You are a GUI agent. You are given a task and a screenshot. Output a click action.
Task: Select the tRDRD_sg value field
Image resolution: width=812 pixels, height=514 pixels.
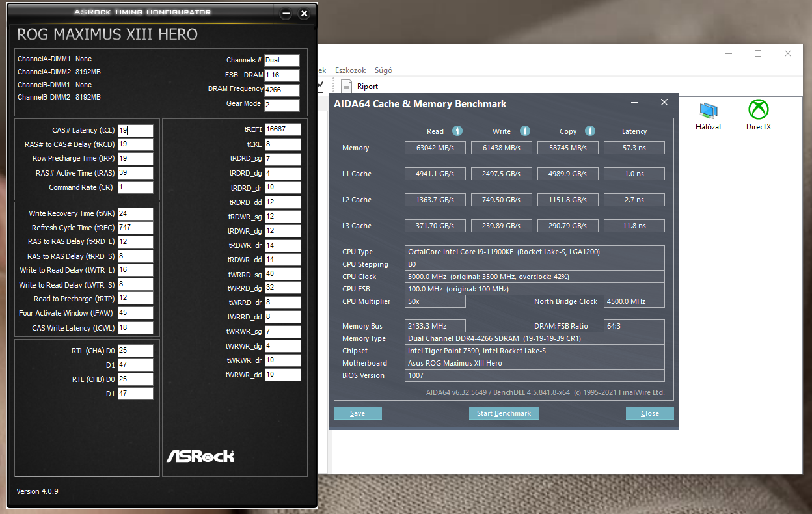coord(283,159)
